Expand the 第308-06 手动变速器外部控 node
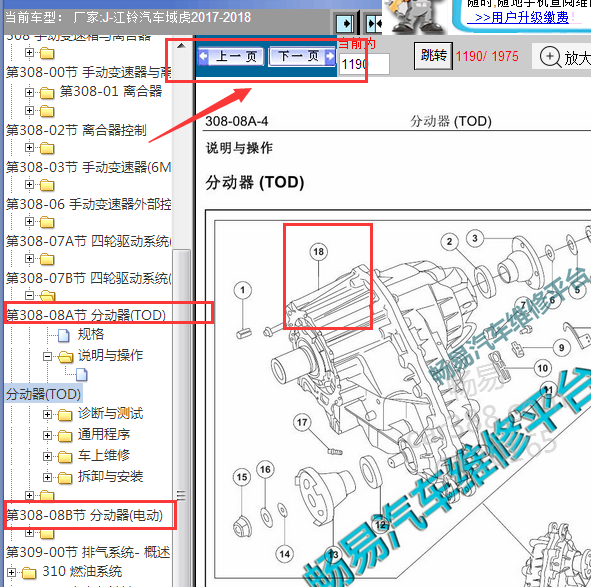The height and width of the screenshot is (587, 591). (x=30, y=184)
